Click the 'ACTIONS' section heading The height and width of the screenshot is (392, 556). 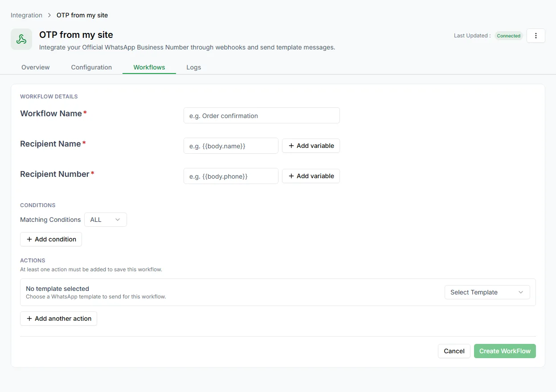33,260
